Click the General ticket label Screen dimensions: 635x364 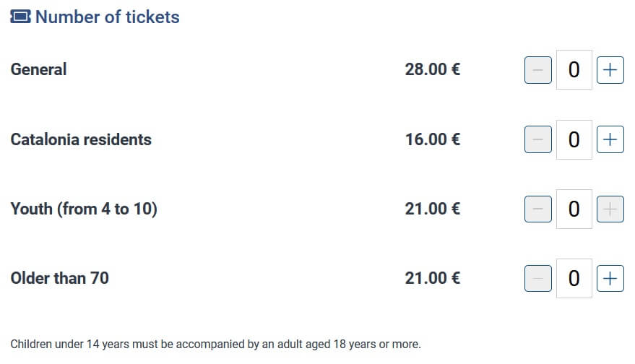pyautogui.click(x=38, y=70)
